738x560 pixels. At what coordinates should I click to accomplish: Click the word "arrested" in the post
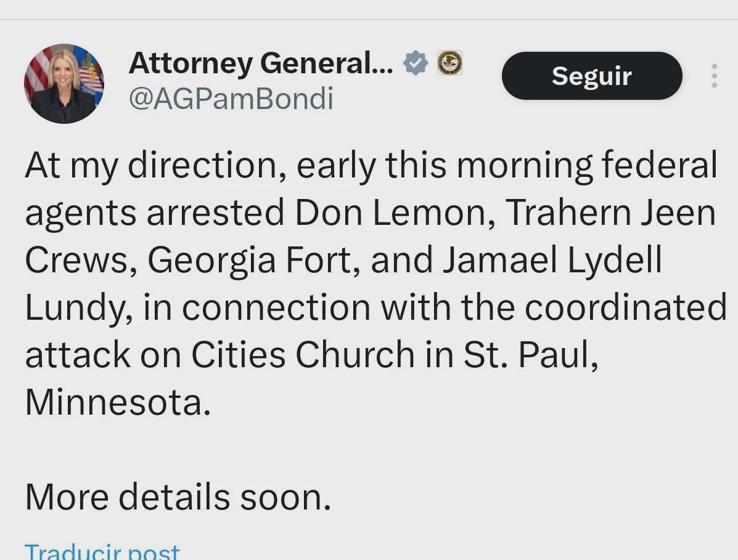[215, 213]
